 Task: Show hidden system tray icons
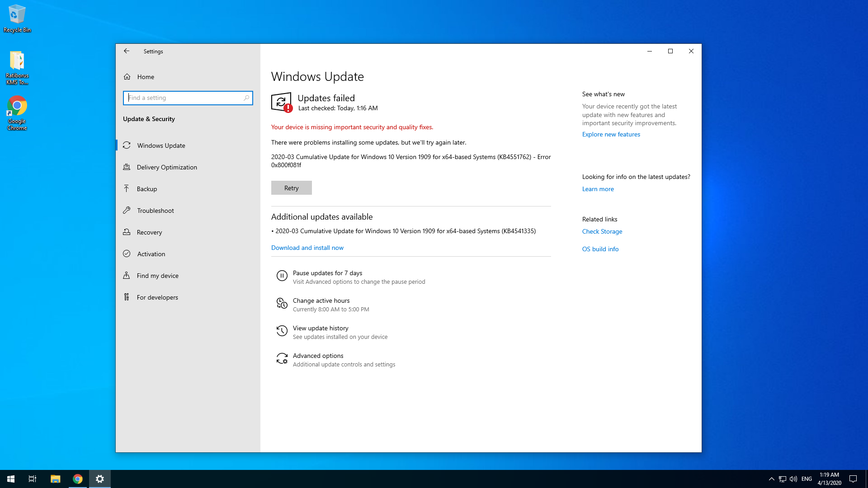[771, 479]
